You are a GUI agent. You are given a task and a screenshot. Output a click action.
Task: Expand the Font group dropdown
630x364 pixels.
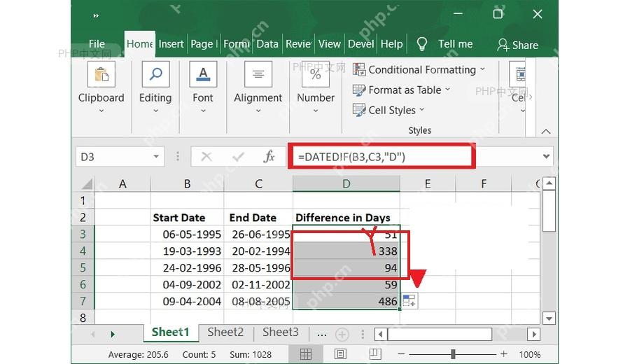pos(203,111)
